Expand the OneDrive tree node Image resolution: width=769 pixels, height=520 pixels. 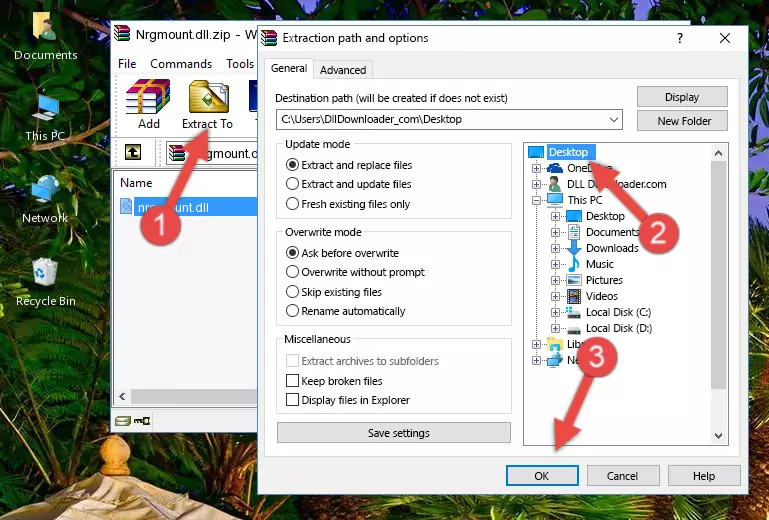pyautogui.click(x=537, y=168)
